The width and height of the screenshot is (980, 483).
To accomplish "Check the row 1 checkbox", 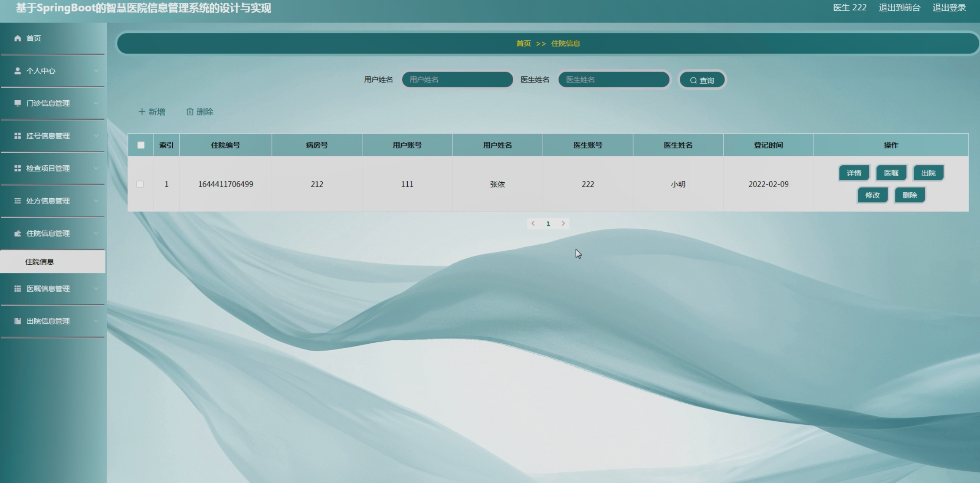I will click(140, 184).
